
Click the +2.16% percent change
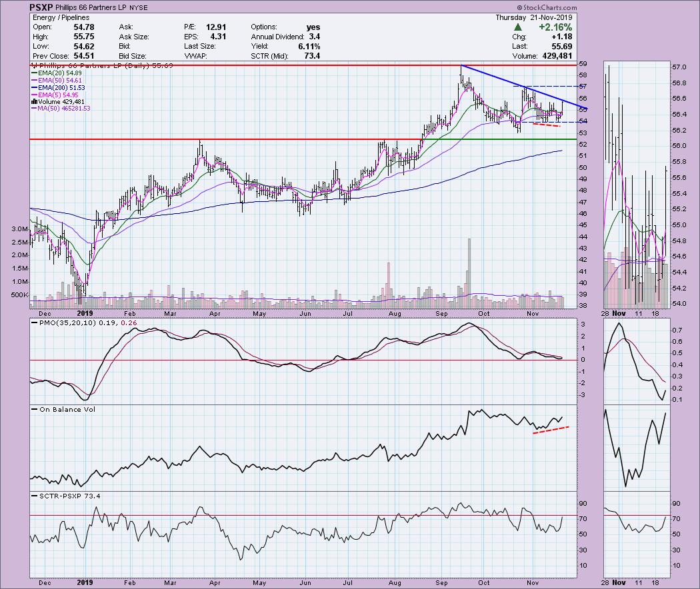pyautogui.click(x=555, y=27)
